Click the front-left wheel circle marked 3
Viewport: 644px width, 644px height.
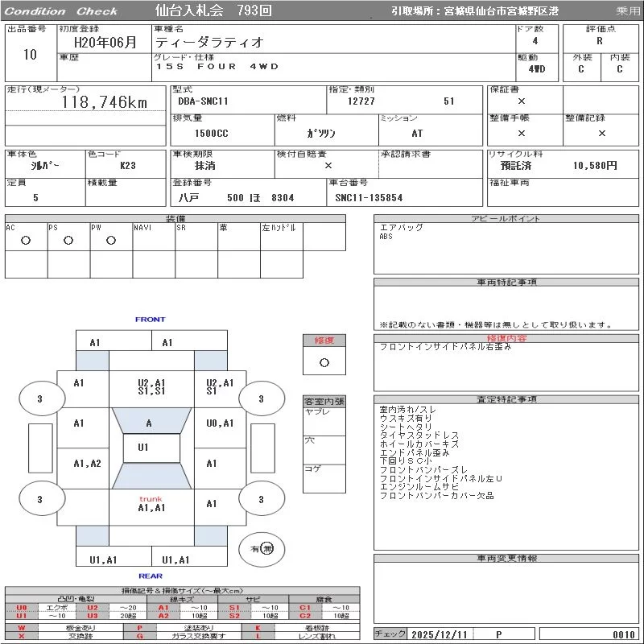(x=39, y=398)
